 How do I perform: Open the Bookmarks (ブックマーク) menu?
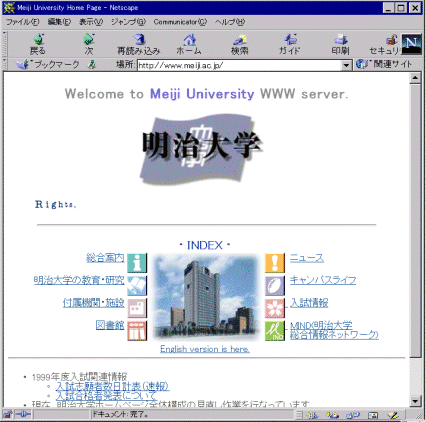[48, 64]
